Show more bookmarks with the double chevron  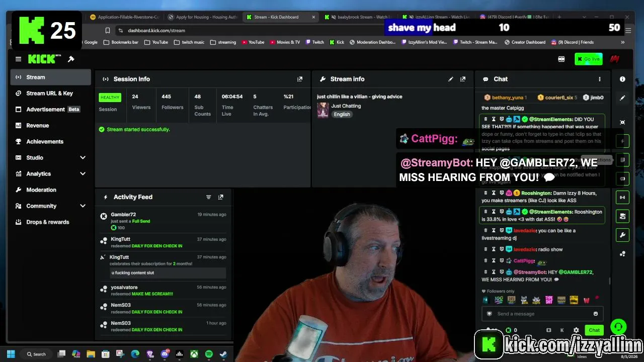(622, 42)
